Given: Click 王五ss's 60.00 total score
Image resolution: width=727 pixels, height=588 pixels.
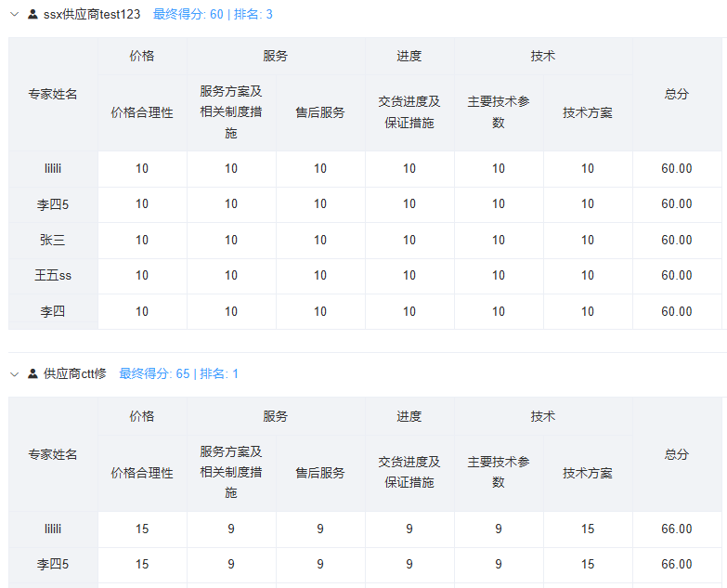Looking at the screenshot, I should pyautogui.click(x=677, y=275).
